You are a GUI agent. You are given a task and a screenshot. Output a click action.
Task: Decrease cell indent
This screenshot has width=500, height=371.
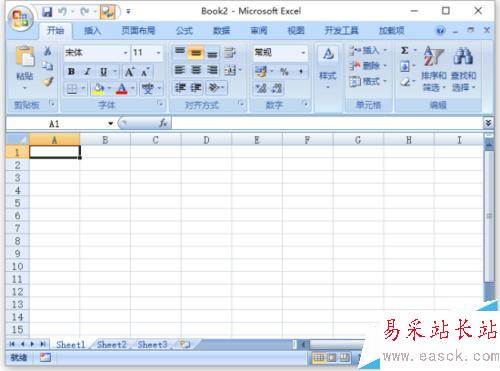[181, 88]
